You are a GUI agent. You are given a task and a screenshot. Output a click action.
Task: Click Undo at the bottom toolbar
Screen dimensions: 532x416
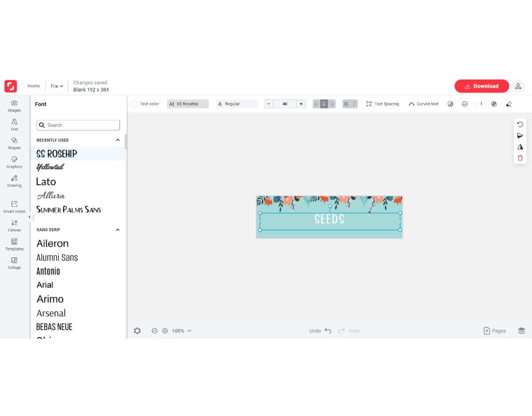[x=321, y=331]
